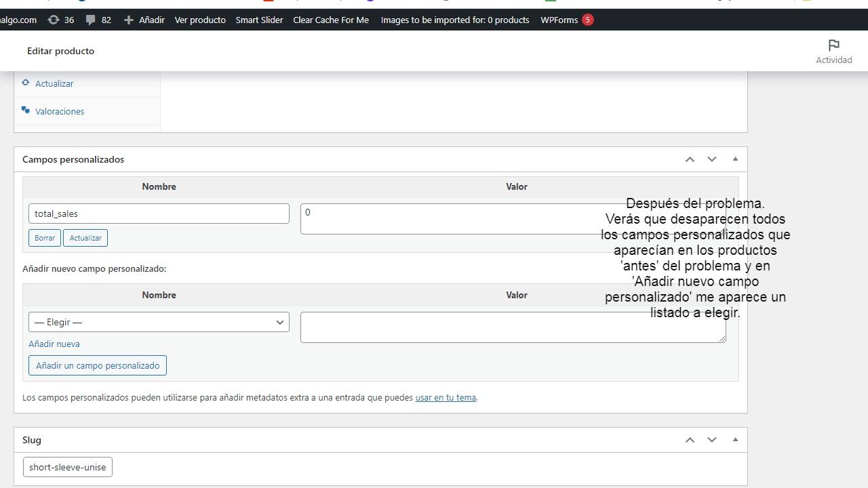
Task: Open Ver producto in admin bar
Action: point(200,20)
